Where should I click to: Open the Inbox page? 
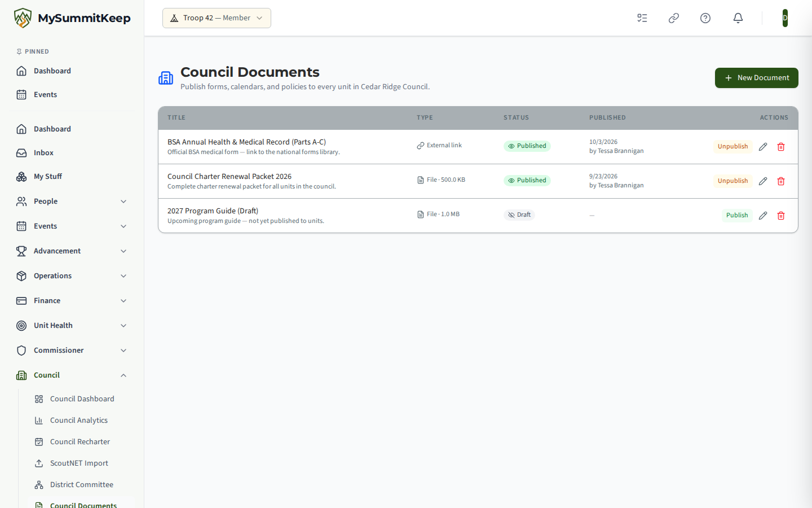coord(72,152)
